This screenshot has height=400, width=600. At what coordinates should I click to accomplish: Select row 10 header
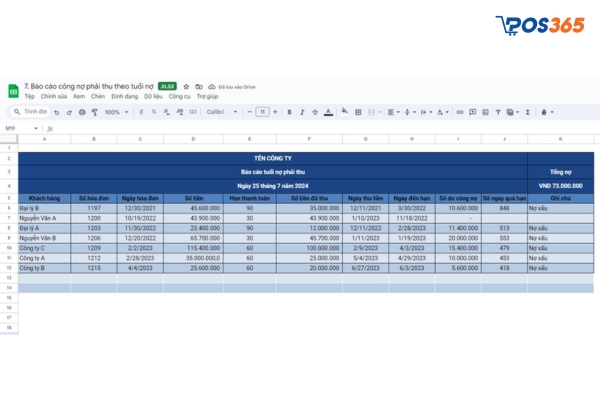[x=9, y=248]
